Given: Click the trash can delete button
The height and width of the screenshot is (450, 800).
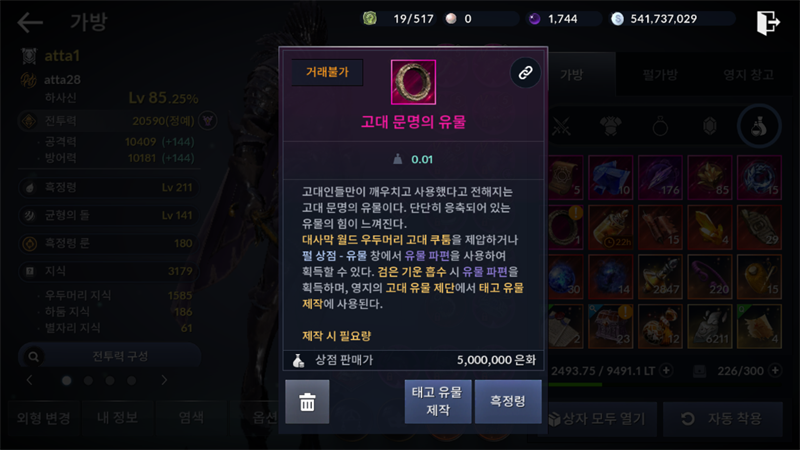Looking at the screenshot, I should point(307,402).
